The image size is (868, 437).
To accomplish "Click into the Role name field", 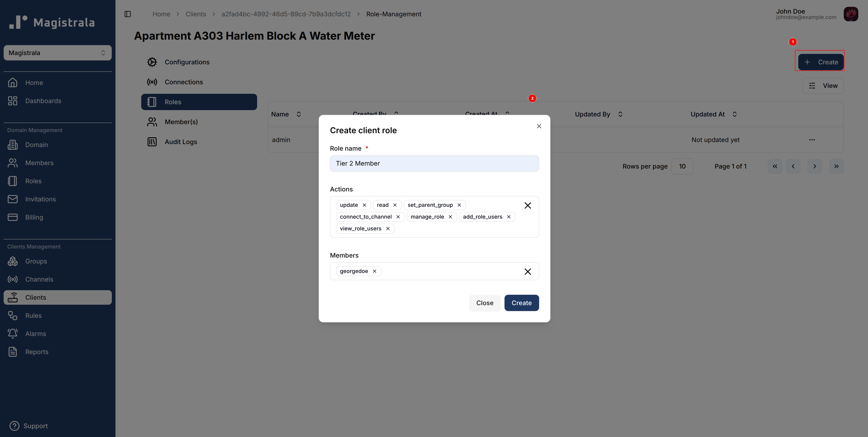I will click(434, 164).
